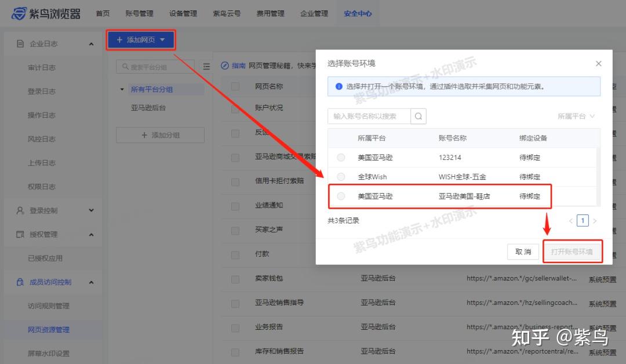This screenshot has height=364, width=626.
Task: Close the 选择账号环境 dialog
Action: [x=598, y=63]
